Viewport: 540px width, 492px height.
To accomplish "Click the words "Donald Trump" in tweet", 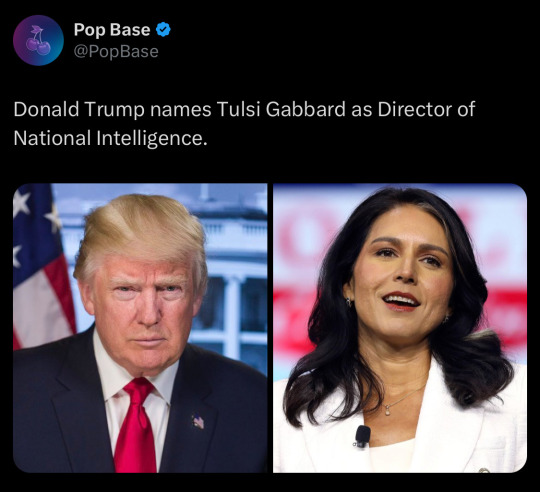I will tap(79, 109).
